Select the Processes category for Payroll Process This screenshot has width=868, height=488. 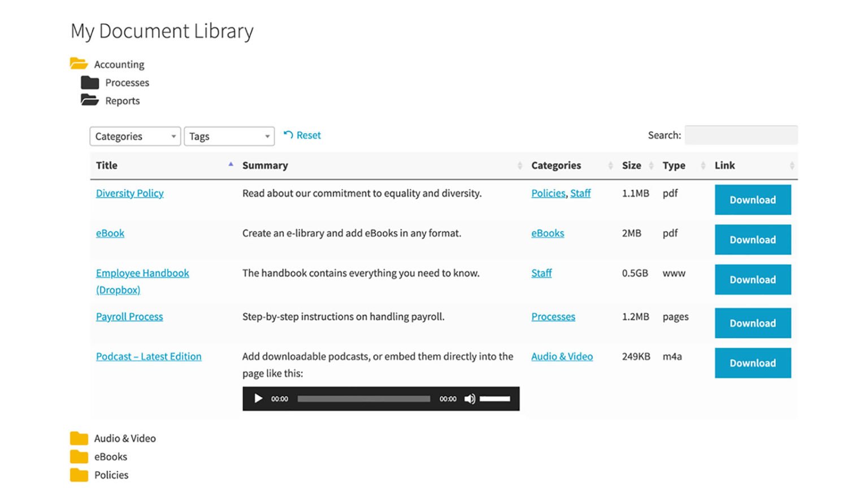click(x=553, y=316)
